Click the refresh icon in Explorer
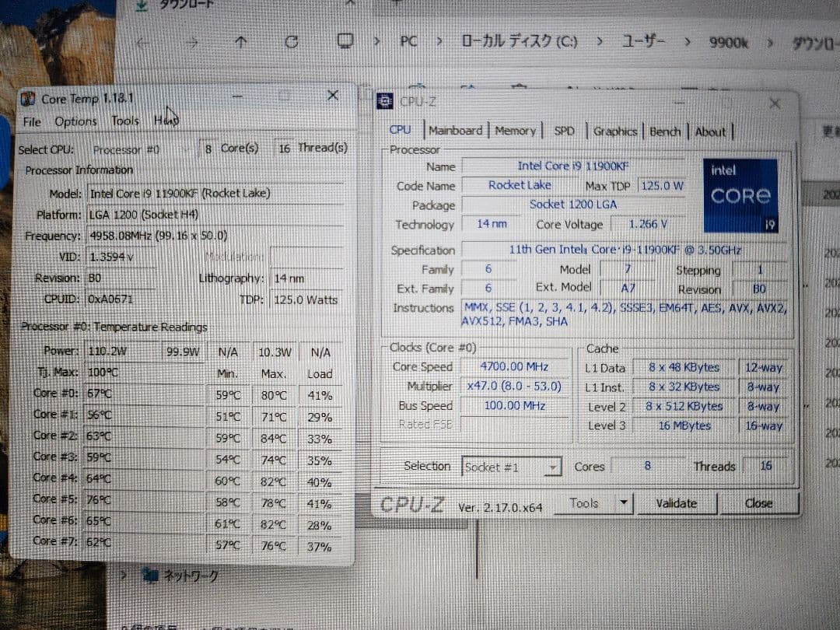This screenshot has height=630, width=840. tap(291, 42)
